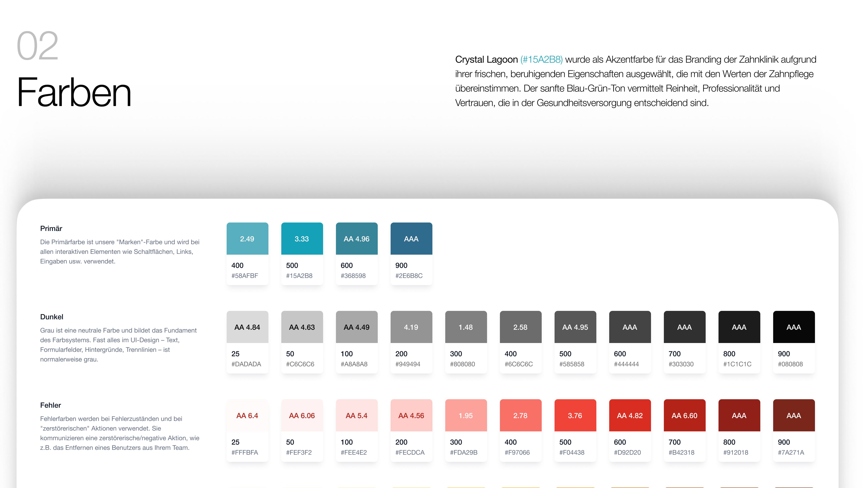
Task: Select the Primär 900 swatch #2E6B8C
Action: tap(411, 238)
